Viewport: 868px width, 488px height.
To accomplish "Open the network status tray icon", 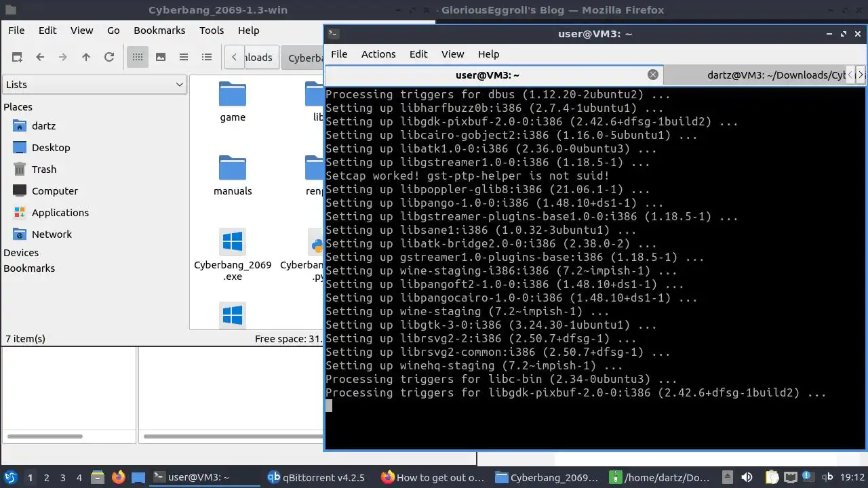I will point(791,477).
